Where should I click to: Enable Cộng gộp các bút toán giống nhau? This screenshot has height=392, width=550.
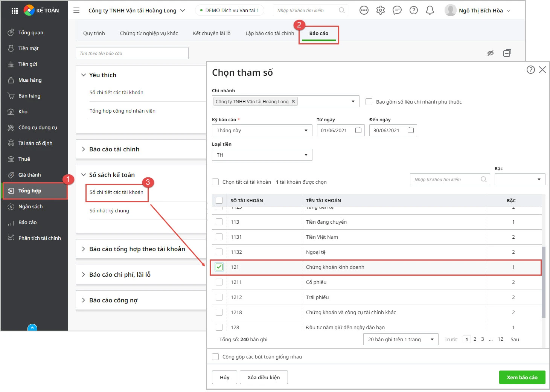coord(215,357)
